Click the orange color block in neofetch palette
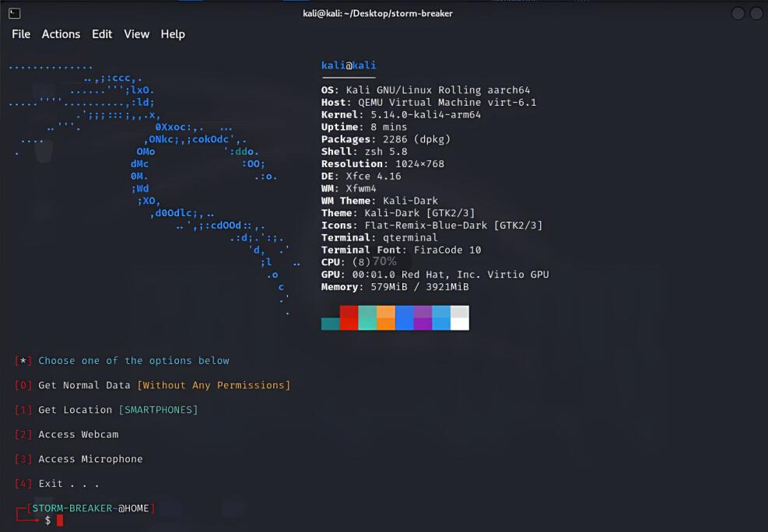This screenshot has width=768, height=532. [x=386, y=318]
